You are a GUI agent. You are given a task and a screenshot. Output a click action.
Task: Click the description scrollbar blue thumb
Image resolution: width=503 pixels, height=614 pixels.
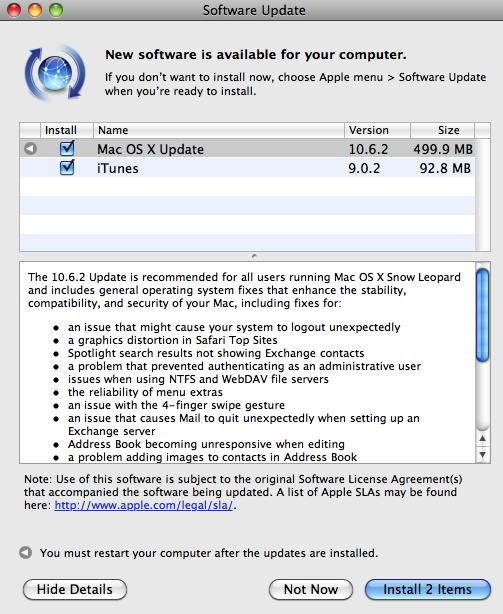click(x=482, y=315)
